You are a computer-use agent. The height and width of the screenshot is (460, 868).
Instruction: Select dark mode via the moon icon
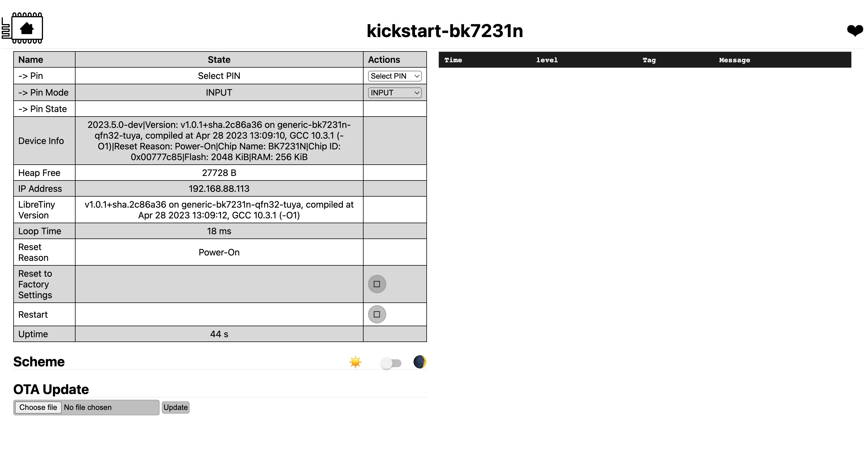(x=420, y=362)
